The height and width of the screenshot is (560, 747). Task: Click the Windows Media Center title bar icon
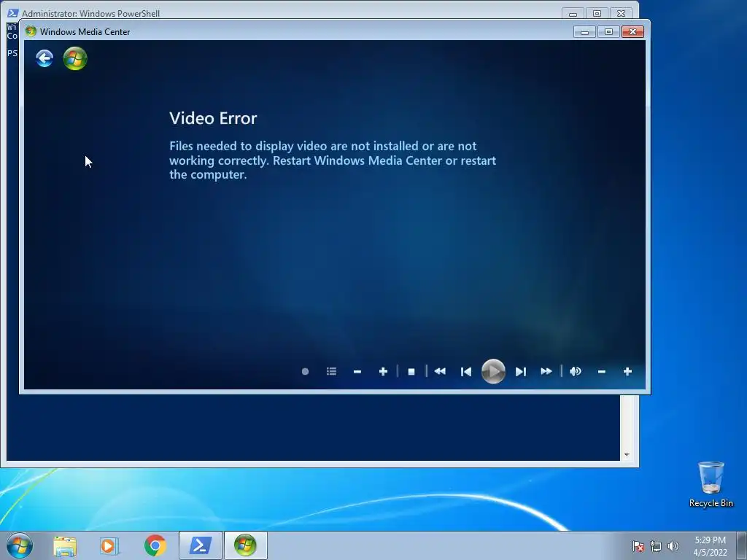tap(31, 31)
